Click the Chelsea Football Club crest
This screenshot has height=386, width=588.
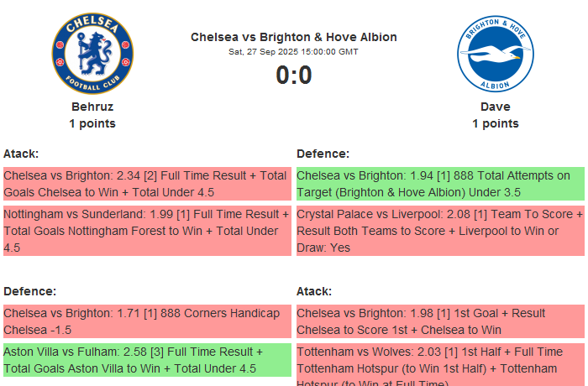pyautogui.click(x=92, y=55)
